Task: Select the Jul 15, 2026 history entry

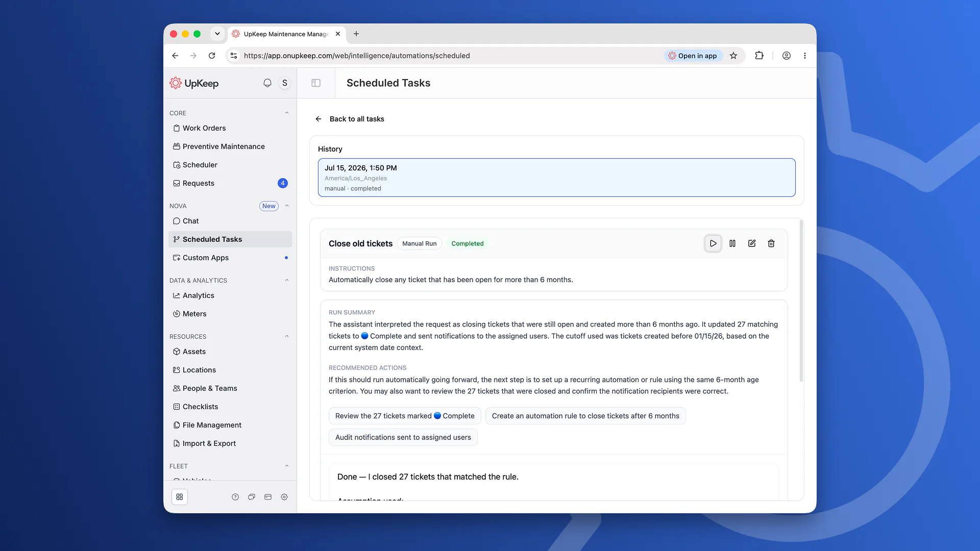Action: tap(556, 178)
